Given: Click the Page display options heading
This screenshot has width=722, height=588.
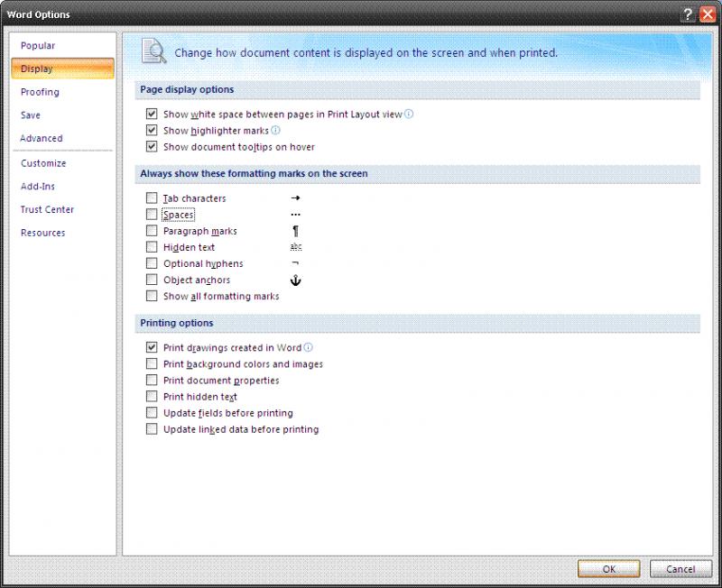Looking at the screenshot, I should click(187, 89).
